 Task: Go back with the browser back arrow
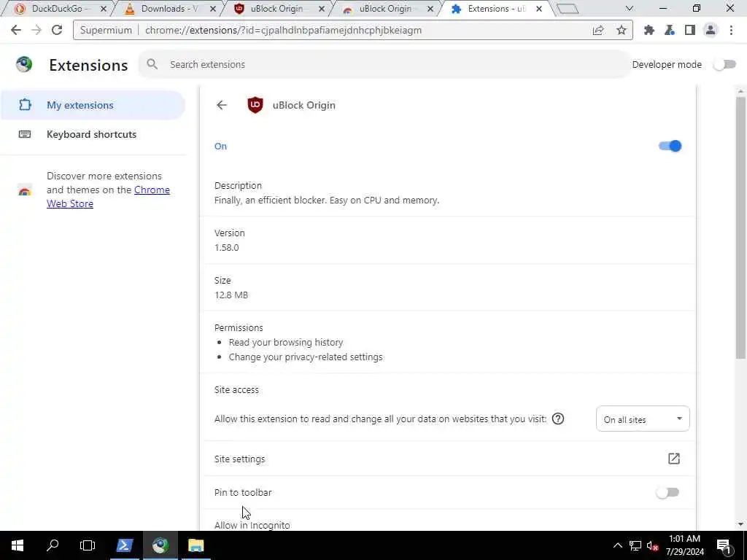click(16, 30)
